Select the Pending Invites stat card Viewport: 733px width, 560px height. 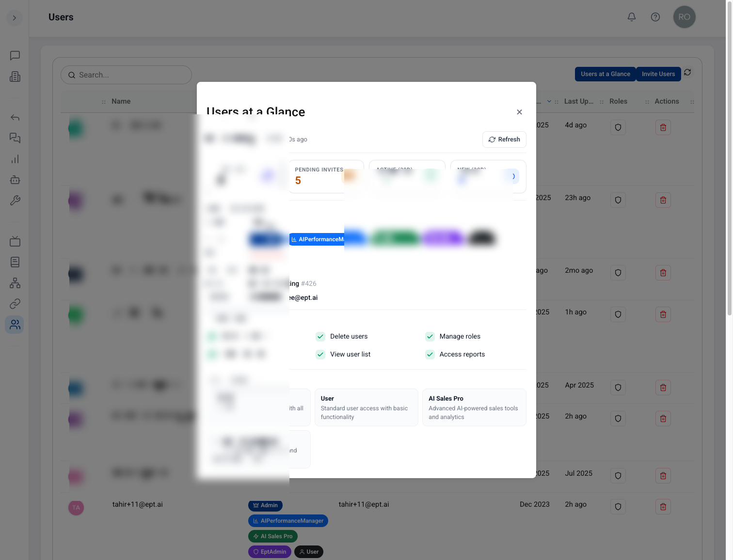click(x=326, y=176)
